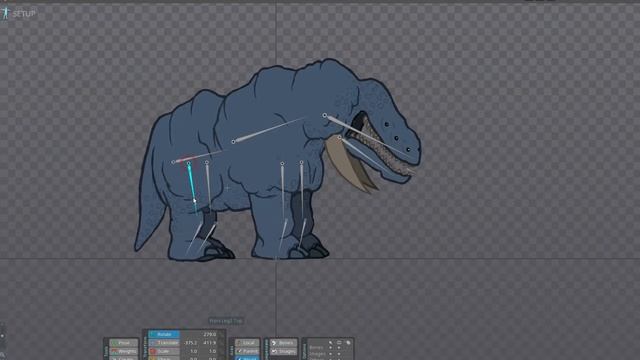Click the Rotate value field 279.0
Image resolution: width=640 pixels, height=360 pixels.
click(x=209, y=334)
